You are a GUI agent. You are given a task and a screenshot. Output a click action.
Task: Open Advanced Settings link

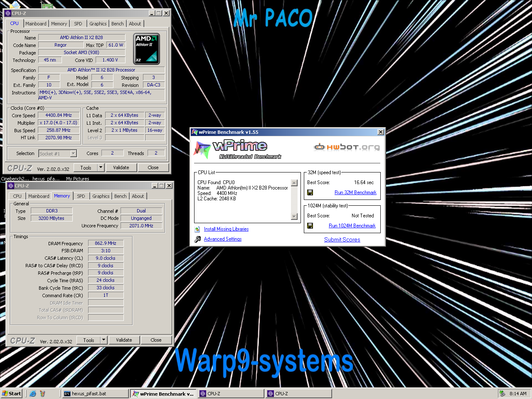(223, 239)
